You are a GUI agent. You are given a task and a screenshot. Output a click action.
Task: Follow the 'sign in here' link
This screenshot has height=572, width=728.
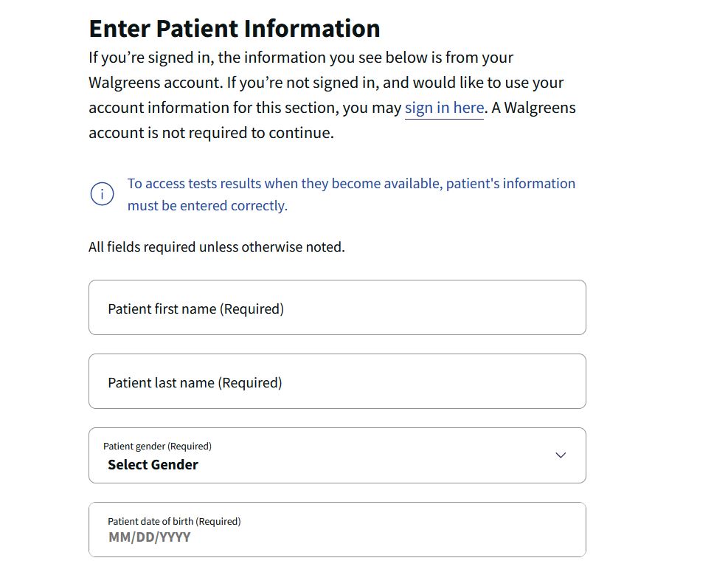click(x=444, y=108)
